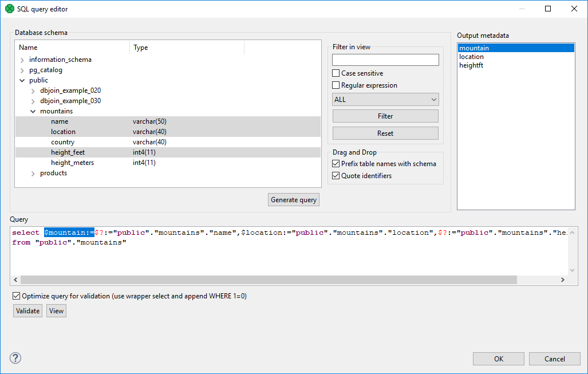
Task: Enable the Case sensitive option
Action: 337,73
